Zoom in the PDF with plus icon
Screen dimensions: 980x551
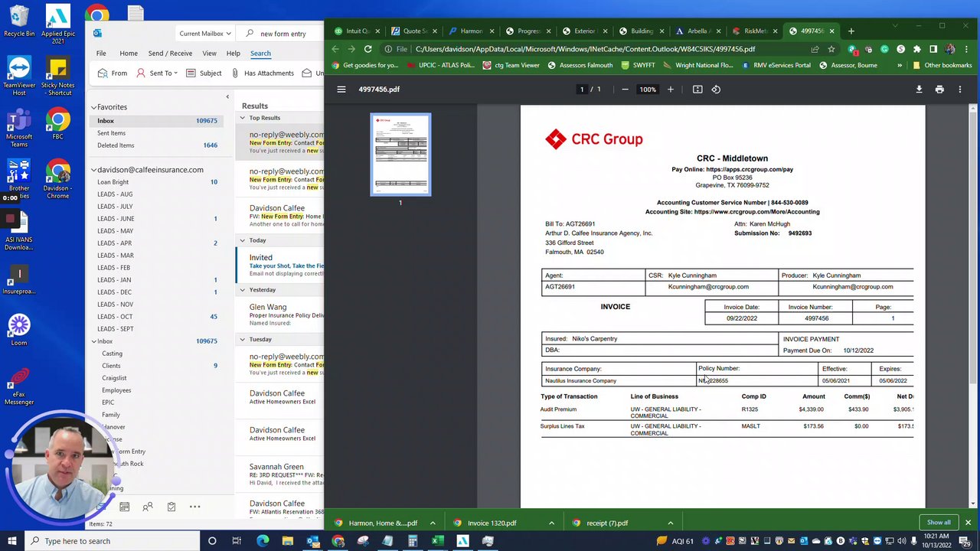671,90
